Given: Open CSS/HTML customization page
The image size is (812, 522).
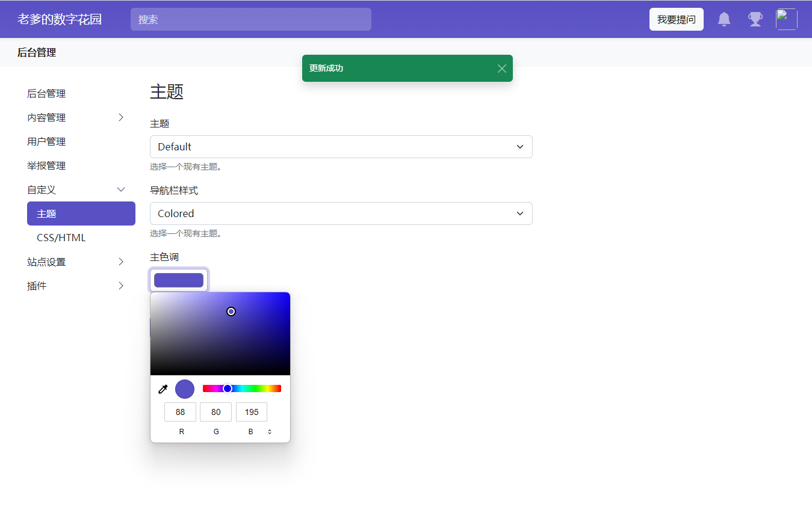Looking at the screenshot, I should point(61,238).
